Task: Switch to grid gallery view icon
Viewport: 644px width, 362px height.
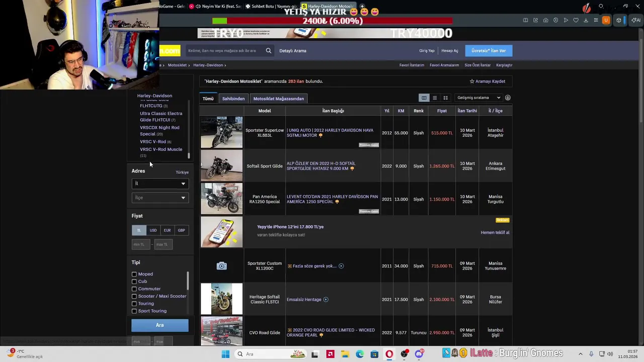Action: pos(445,98)
